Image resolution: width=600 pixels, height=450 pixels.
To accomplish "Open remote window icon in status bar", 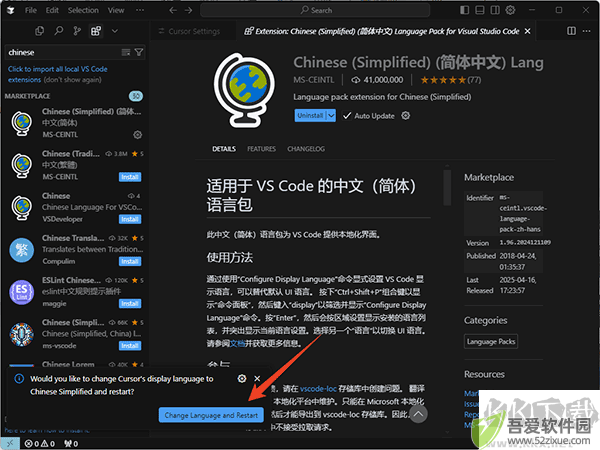I will (10, 443).
